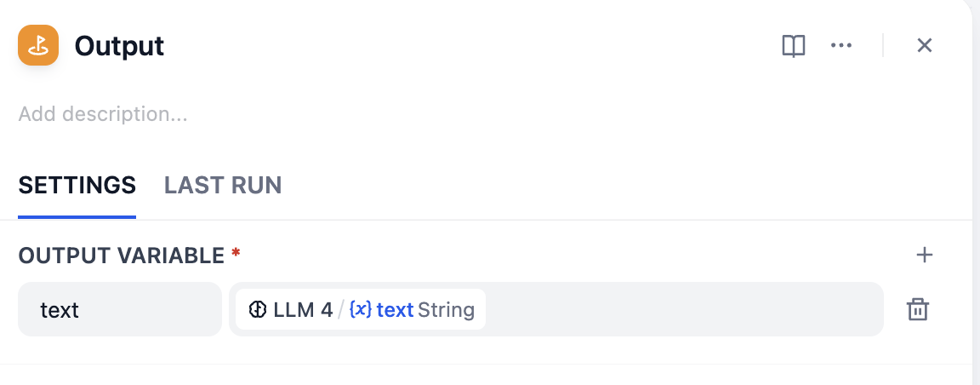Click the Output title to rename
The width and height of the screenshot is (980, 385).
click(x=119, y=46)
